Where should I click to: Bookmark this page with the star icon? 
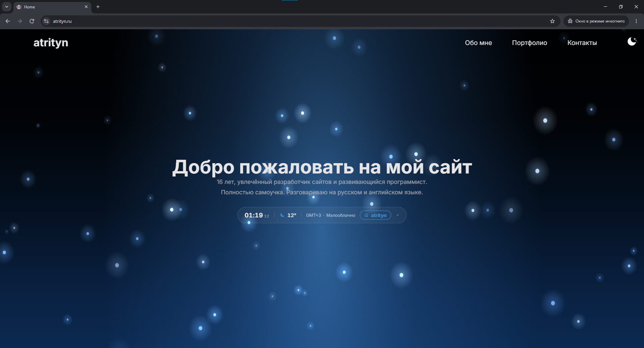pos(552,21)
